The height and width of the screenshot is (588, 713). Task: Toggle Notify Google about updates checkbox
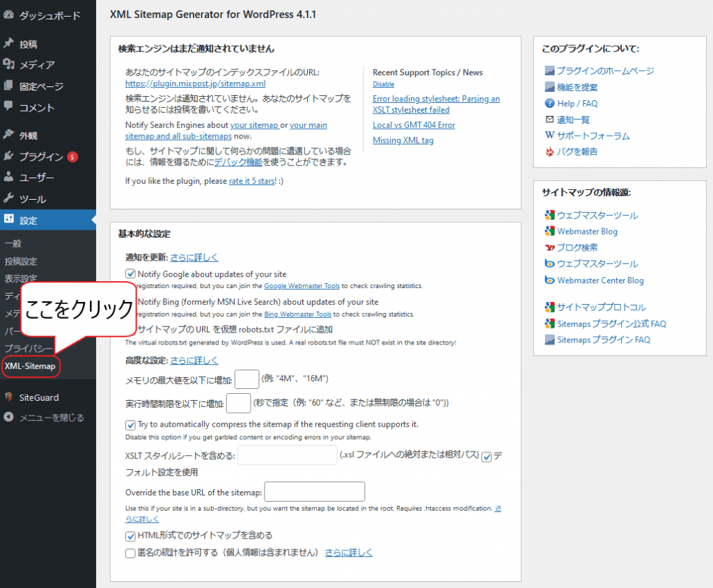click(130, 274)
